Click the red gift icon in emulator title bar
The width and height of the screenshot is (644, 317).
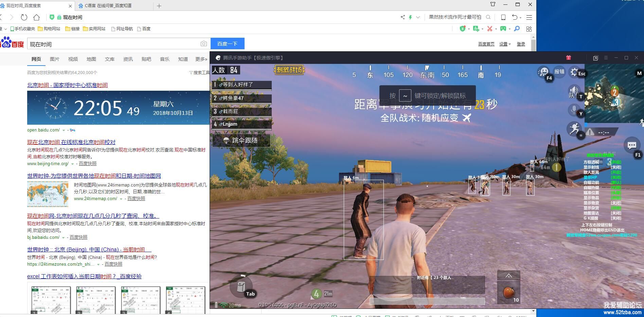pos(568,58)
